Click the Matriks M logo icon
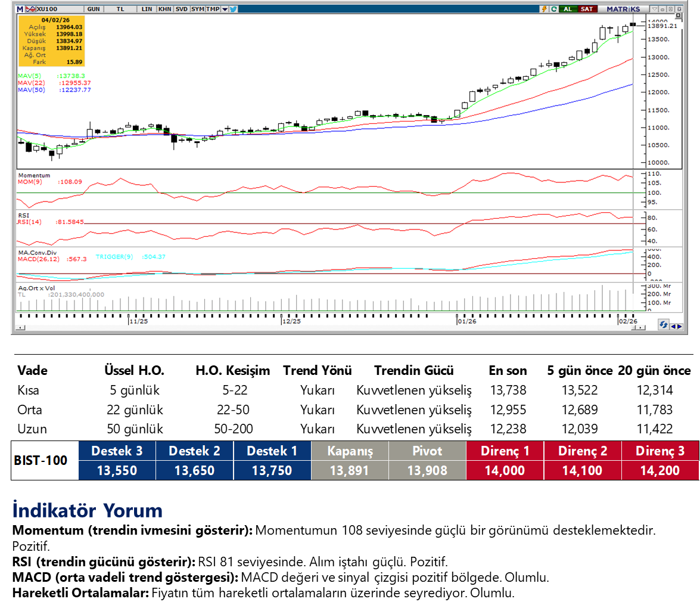This screenshot has height=608, width=700. tap(20, 9)
